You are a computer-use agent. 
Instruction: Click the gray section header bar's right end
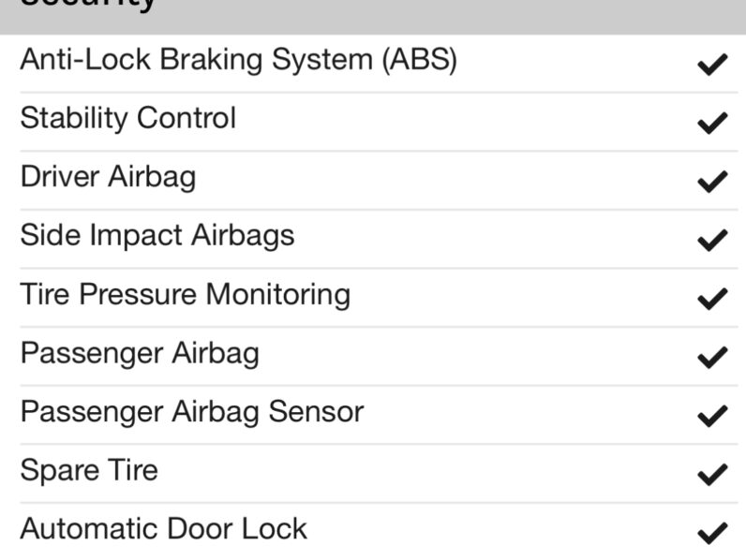click(x=728, y=17)
